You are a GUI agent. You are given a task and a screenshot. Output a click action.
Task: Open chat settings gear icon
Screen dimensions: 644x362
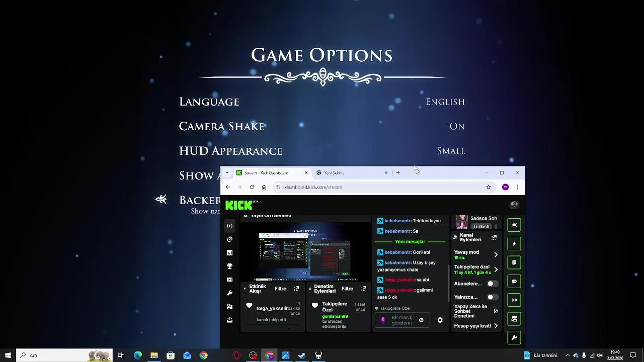[440, 320]
